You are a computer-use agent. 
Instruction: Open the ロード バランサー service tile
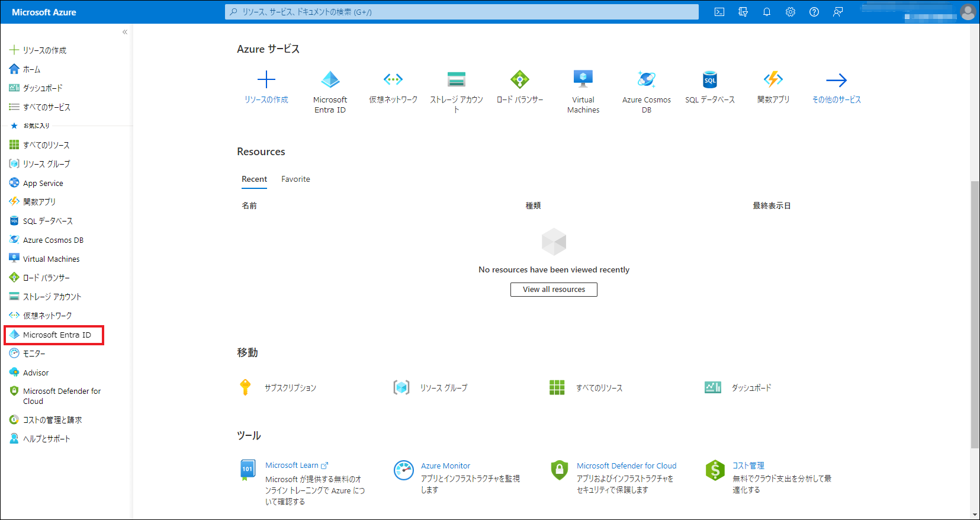[x=520, y=80]
